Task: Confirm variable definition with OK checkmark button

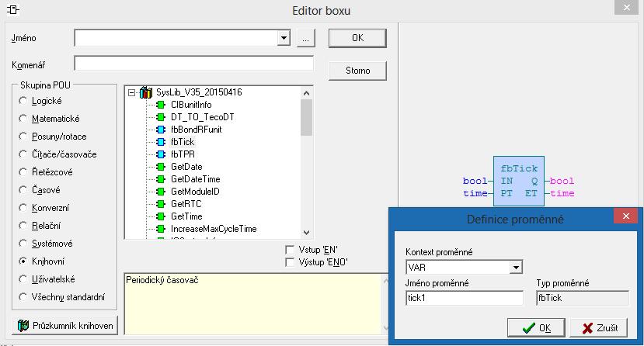Action: tap(536, 327)
